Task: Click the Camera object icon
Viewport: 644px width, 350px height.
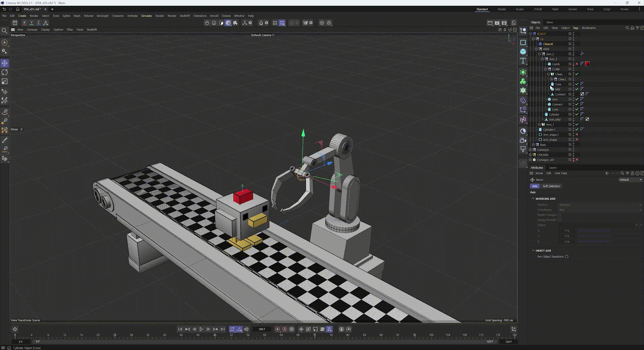Action: pyautogui.click(x=523, y=140)
